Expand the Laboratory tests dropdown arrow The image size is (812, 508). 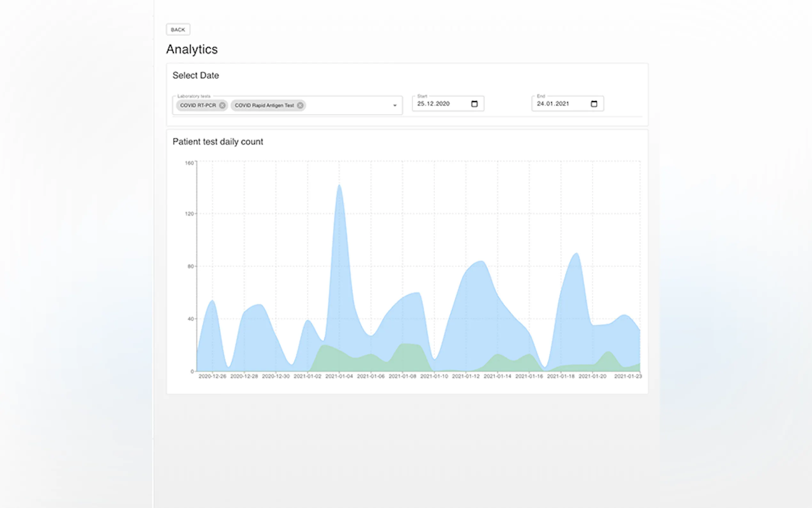pyautogui.click(x=395, y=106)
